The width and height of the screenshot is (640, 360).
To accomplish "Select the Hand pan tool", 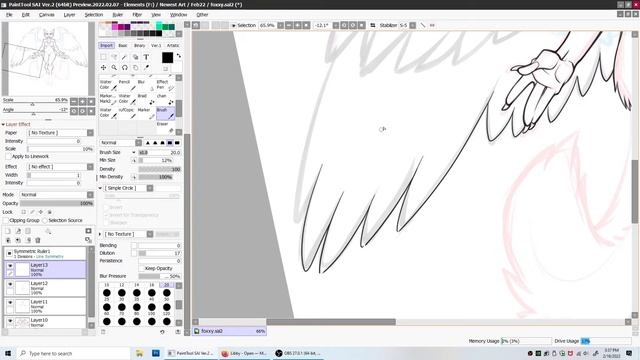I will coord(136,68).
